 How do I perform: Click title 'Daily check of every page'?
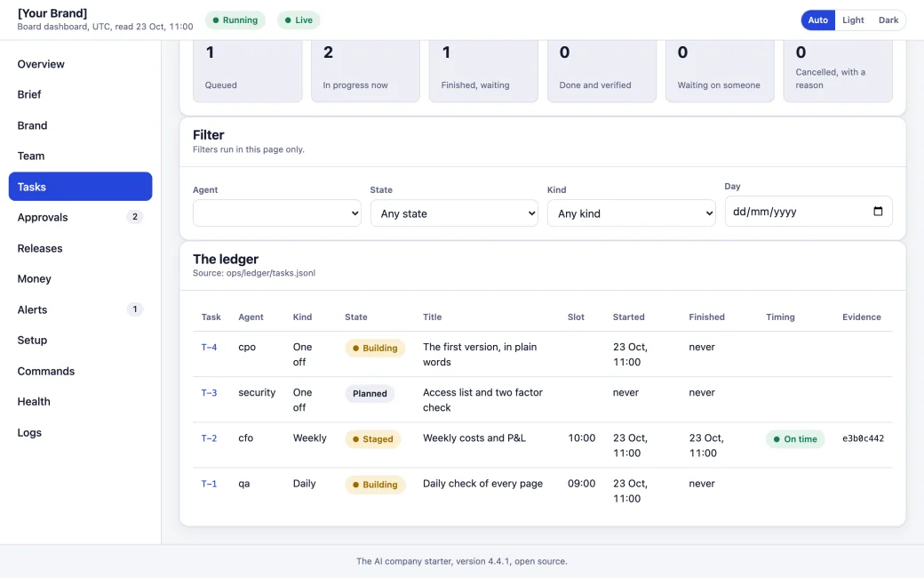tap(482, 483)
